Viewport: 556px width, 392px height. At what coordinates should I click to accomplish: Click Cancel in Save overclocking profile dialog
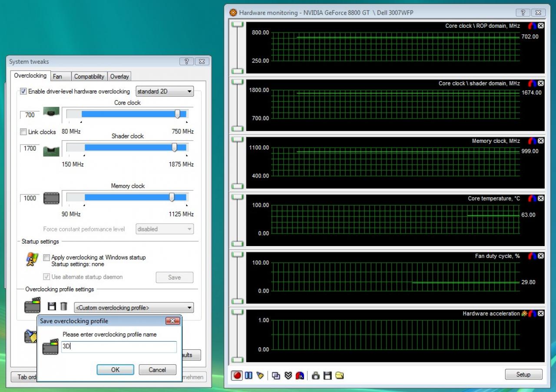click(157, 370)
